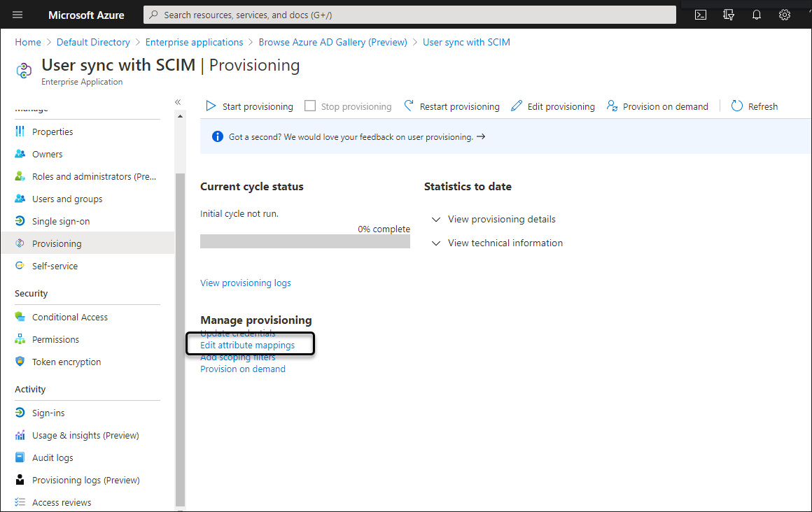812x512 pixels.
Task: Click the Usage & insights chart icon
Action: [x=20, y=435]
